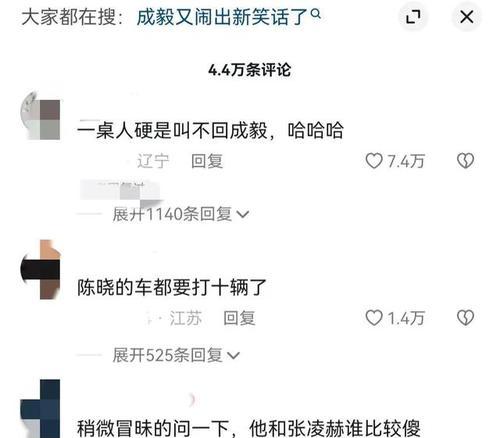Open the second commenter's avatar
500x438 pixels.
coord(40,269)
